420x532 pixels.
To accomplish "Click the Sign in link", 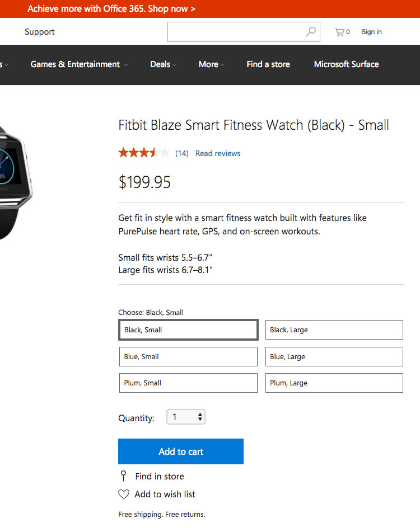I will [371, 32].
